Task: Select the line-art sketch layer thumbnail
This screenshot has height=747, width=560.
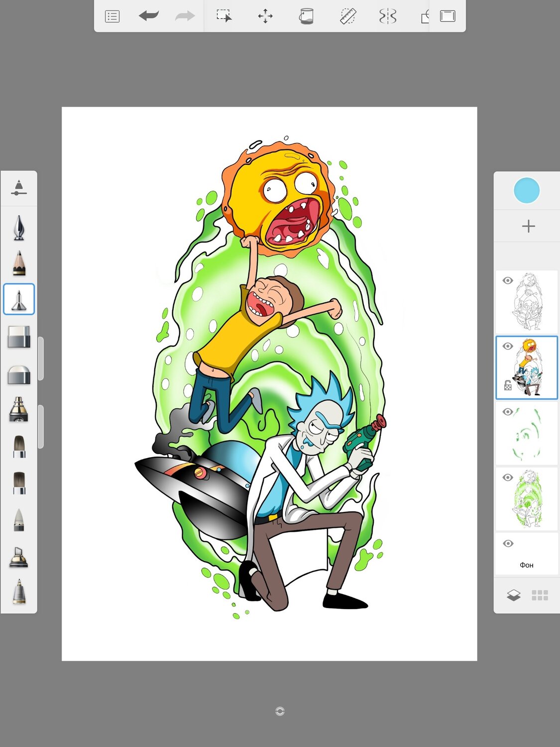Action: tap(527, 302)
